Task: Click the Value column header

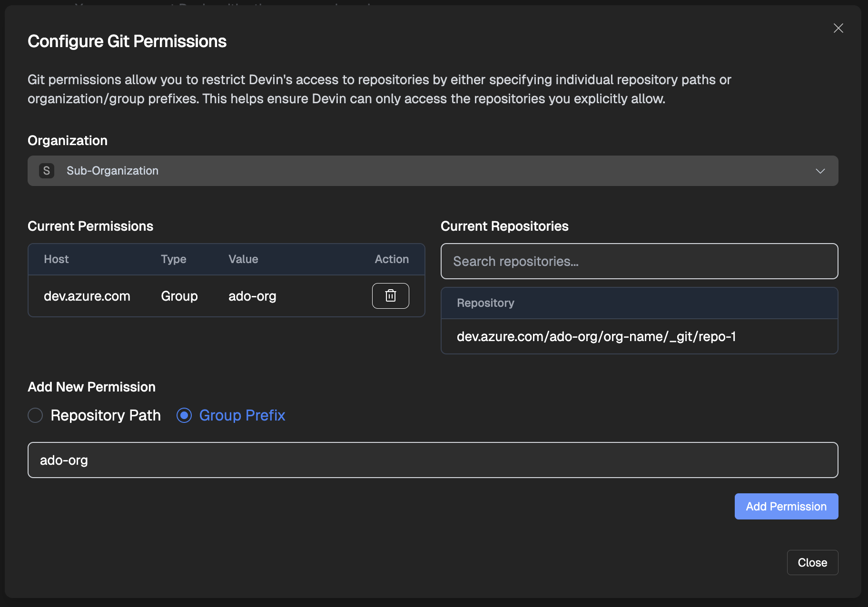Action: tap(243, 259)
